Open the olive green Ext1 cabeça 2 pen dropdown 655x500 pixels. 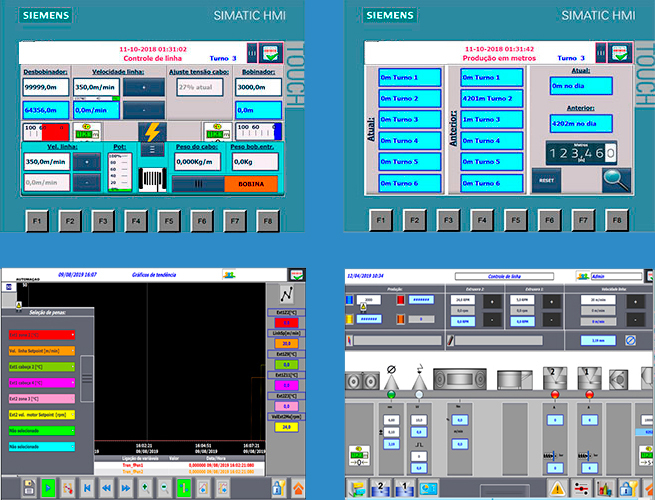click(42, 367)
